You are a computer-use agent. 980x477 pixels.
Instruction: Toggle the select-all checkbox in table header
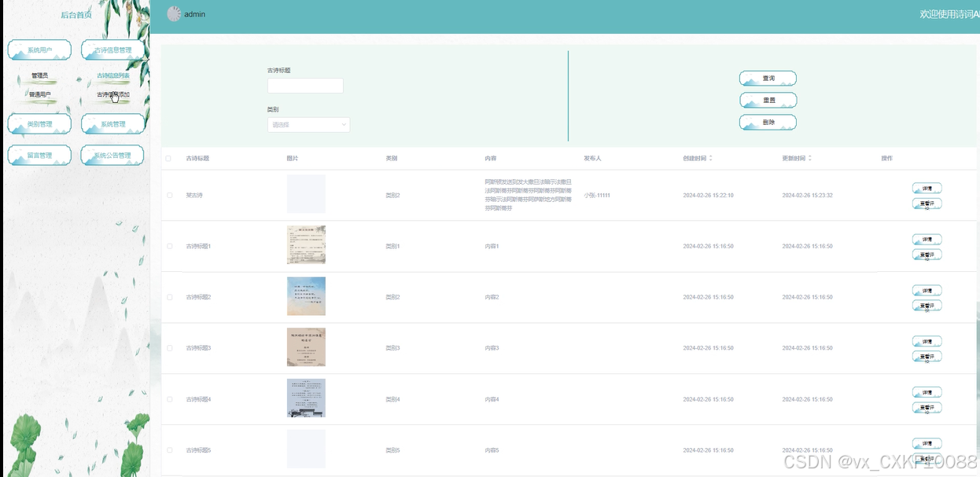(x=169, y=159)
